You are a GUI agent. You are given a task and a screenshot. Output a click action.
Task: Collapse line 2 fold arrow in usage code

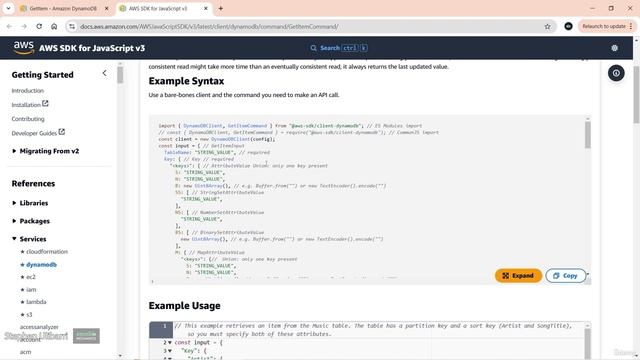[170, 342]
